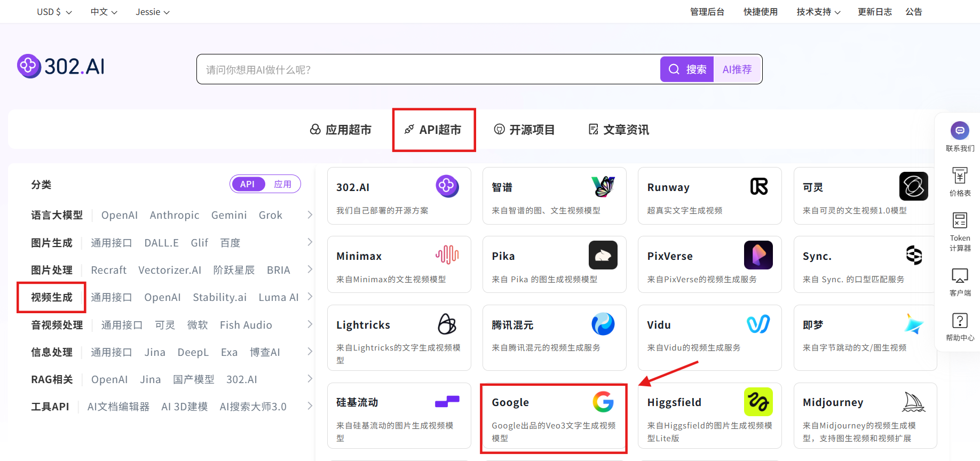Image resolution: width=980 pixels, height=461 pixels.
Task: Switch to the API超市 tab
Action: (433, 130)
